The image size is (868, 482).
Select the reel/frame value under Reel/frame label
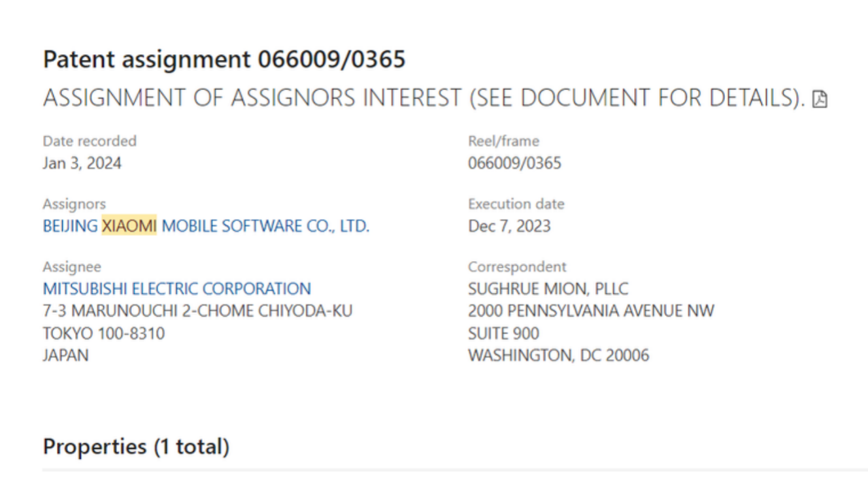point(514,163)
